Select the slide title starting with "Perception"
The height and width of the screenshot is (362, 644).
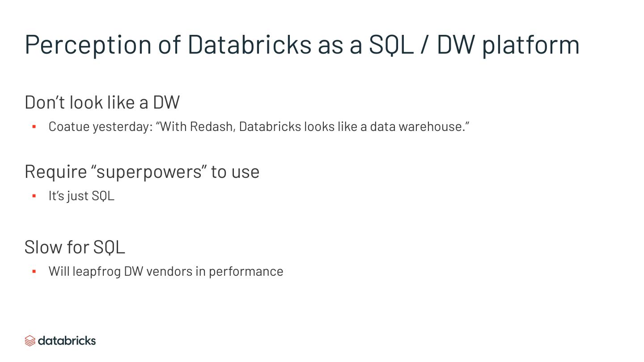click(x=302, y=44)
